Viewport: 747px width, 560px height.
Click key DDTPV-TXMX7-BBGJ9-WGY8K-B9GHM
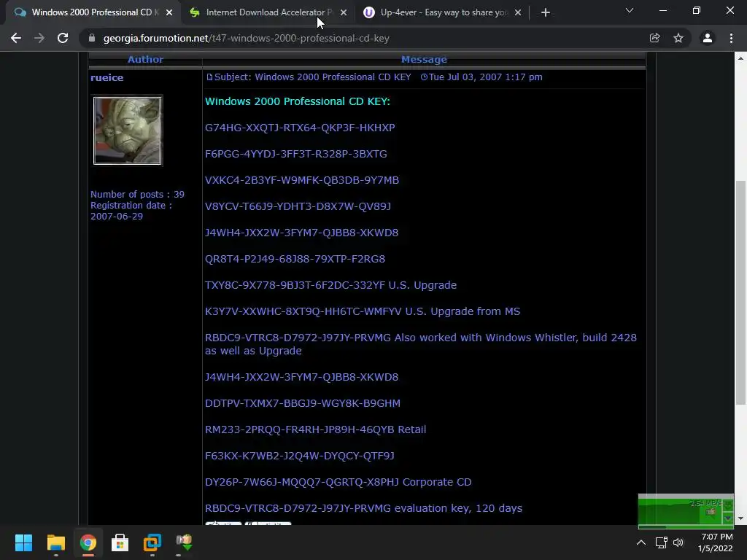coord(303,403)
